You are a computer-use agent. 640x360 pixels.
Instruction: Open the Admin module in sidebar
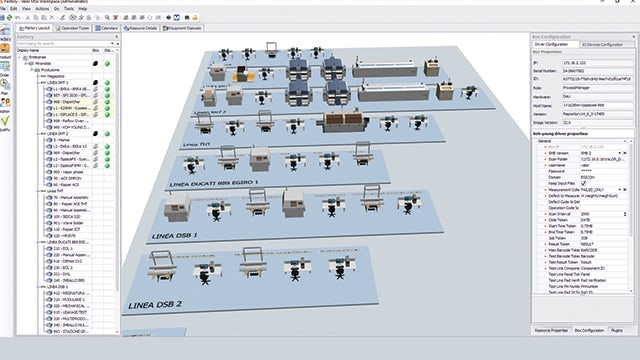tap(5, 104)
